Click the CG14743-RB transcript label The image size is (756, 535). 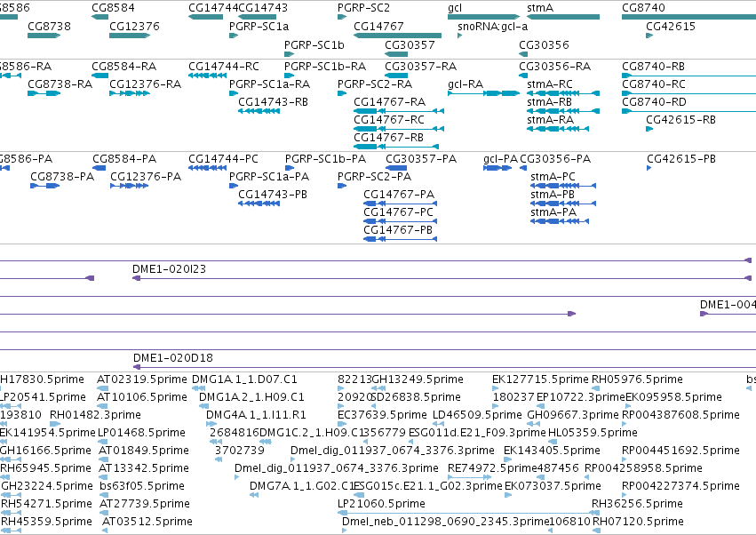tap(273, 102)
